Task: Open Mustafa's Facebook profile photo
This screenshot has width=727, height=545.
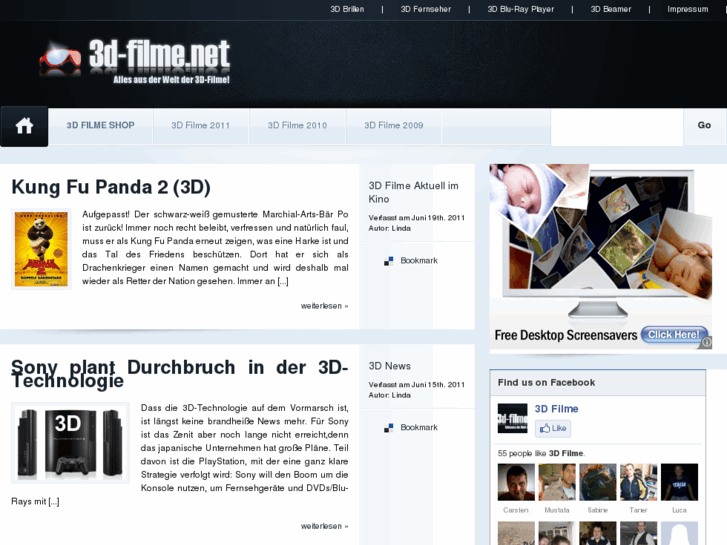Action: 557,482
